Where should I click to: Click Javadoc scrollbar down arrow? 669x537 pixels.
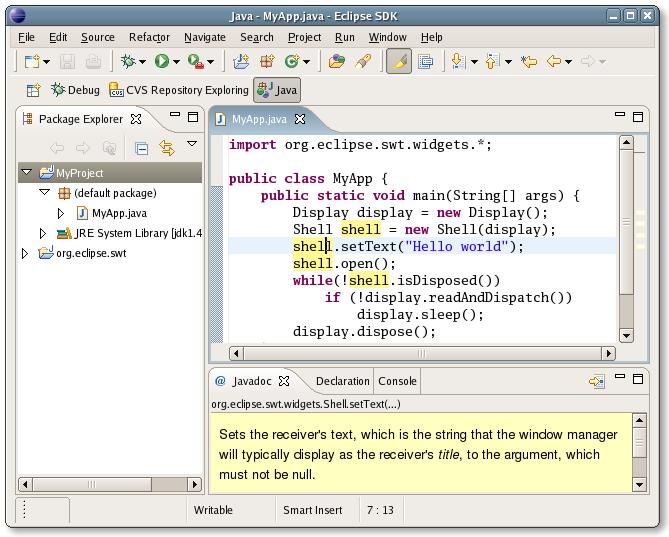639,484
